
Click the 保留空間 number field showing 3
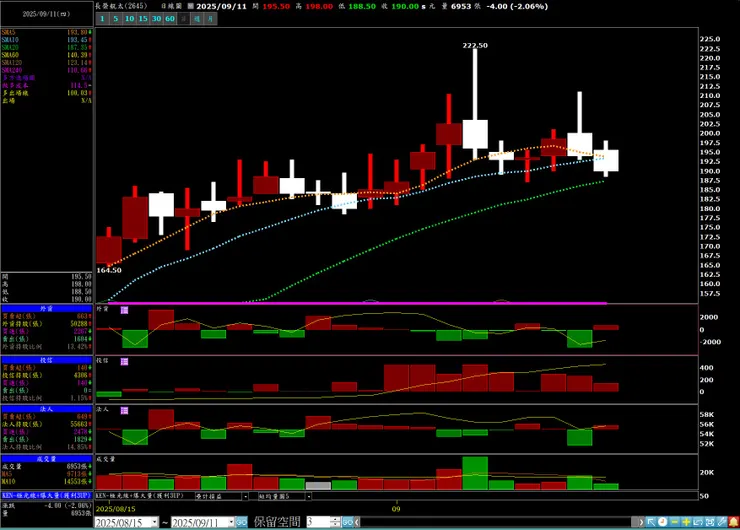pyautogui.click(x=319, y=522)
